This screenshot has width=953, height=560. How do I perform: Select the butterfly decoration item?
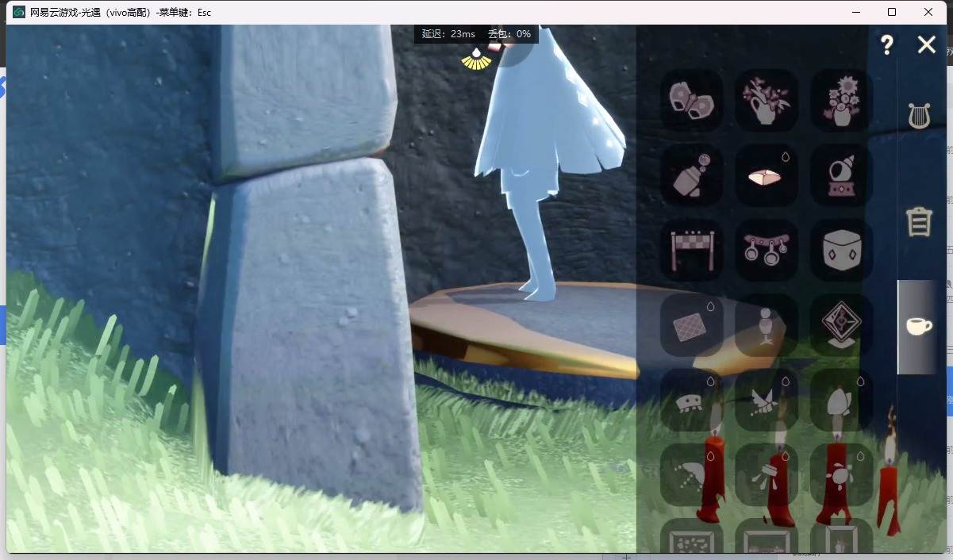point(691,100)
